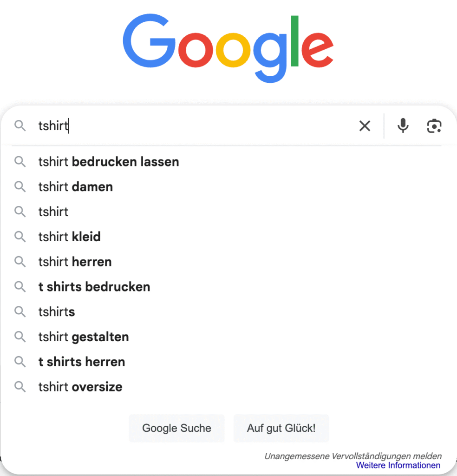Viewport: 457px width, 476px height.
Task: Open Google Lens camera search
Action: pos(434,126)
